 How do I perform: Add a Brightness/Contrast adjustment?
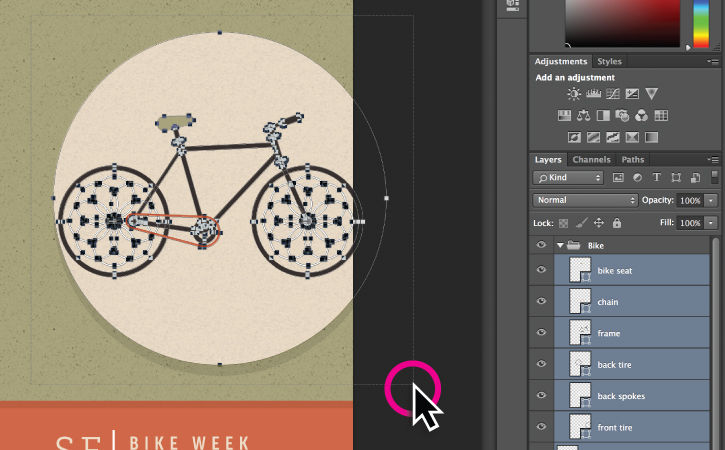click(x=574, y=94)
